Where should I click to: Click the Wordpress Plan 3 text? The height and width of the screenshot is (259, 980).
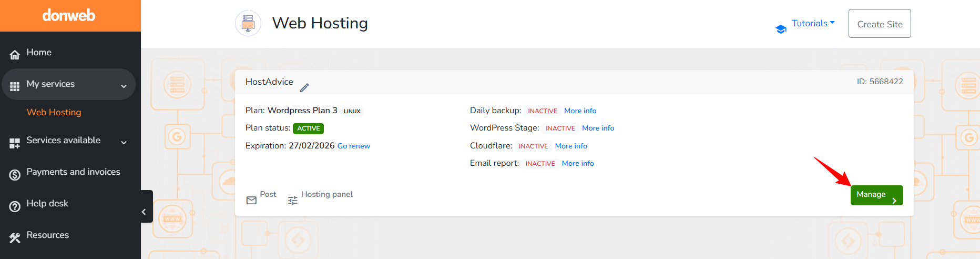click(302, 111)
